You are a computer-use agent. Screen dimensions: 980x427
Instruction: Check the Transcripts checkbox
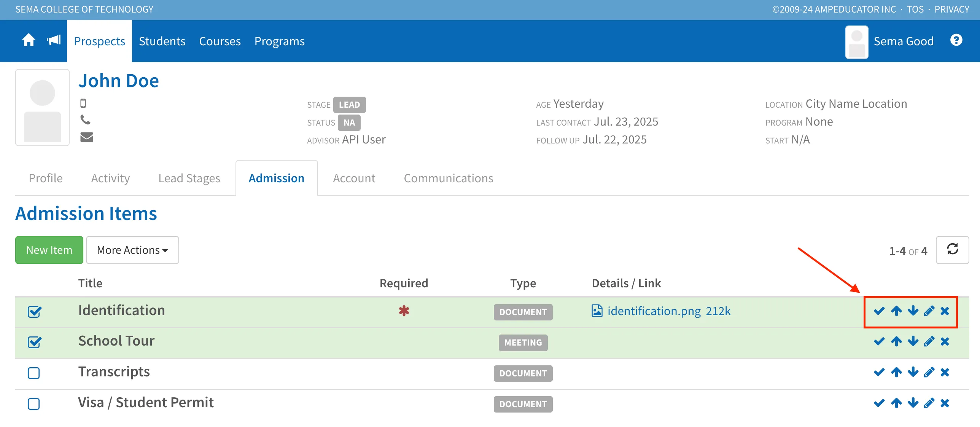click(34, 373)
